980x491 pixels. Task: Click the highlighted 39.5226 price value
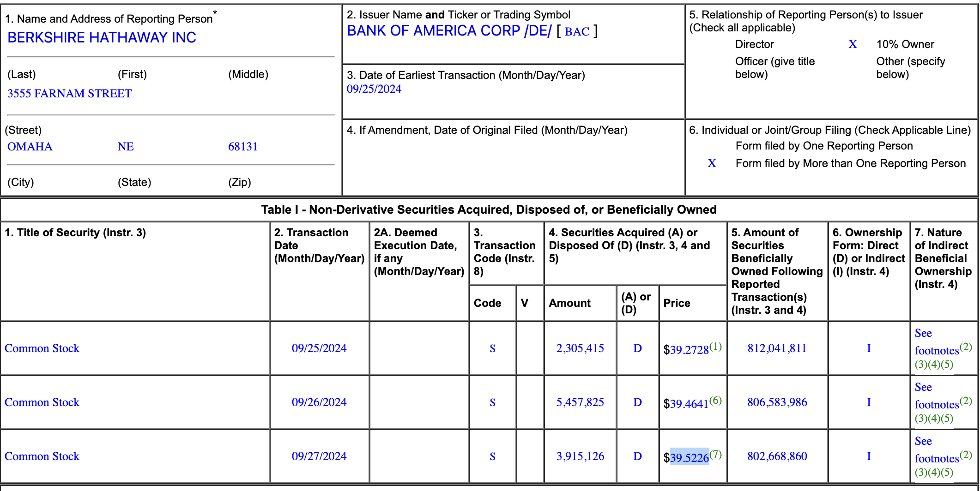pyautogui.click(x=689, y=457)
